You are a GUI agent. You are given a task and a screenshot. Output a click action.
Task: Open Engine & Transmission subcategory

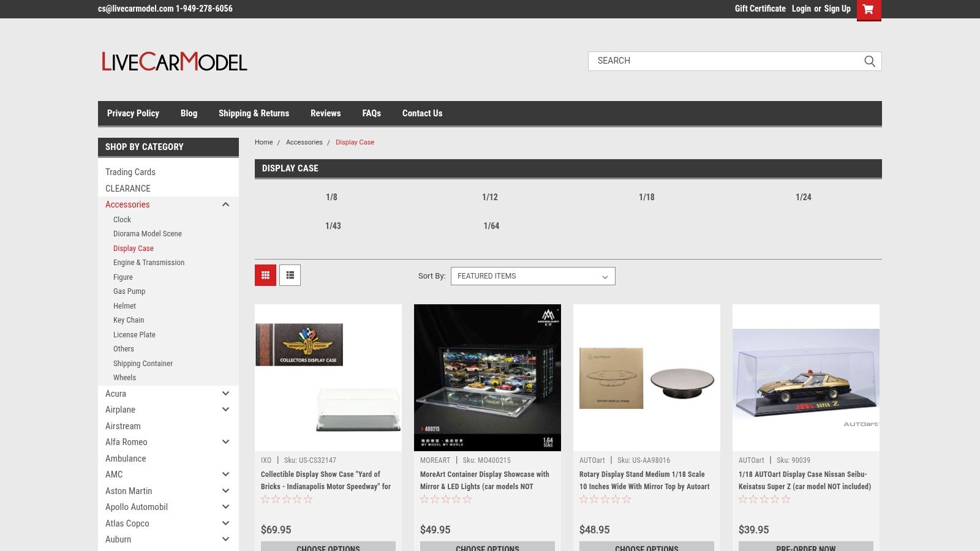[x=149, y=263]
